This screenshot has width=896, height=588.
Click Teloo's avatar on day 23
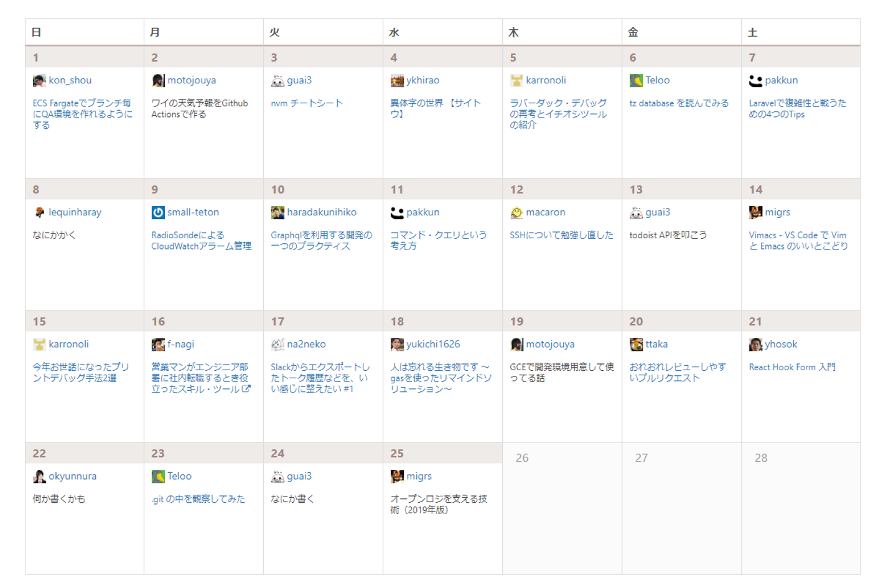click(x=158, y=477)
